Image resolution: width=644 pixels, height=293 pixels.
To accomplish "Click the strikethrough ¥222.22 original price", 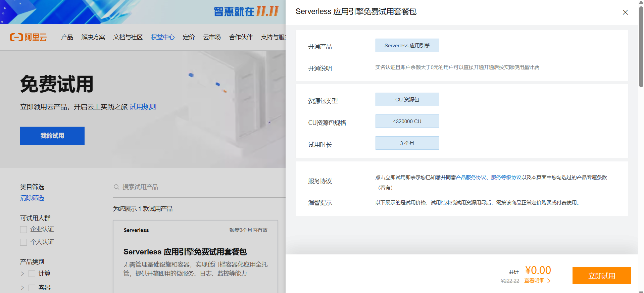I will pyautogui.click(x=510, y=281).
